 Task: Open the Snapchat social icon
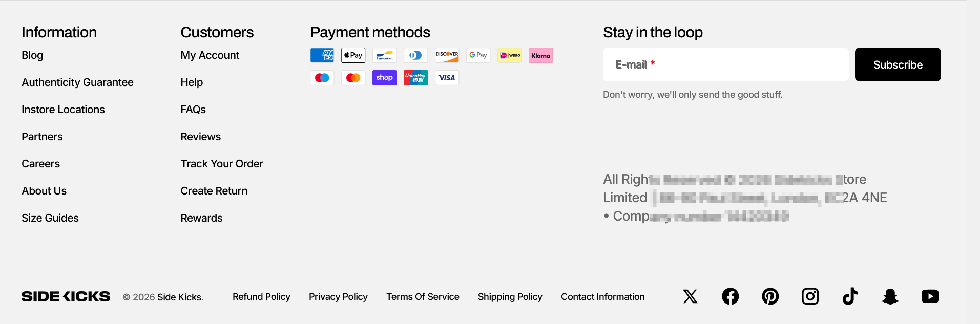tap(890, 296)
